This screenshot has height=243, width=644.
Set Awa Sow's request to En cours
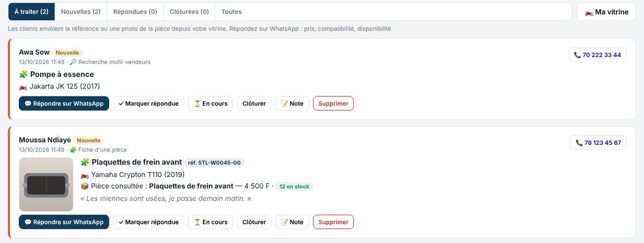click(210, 104)
